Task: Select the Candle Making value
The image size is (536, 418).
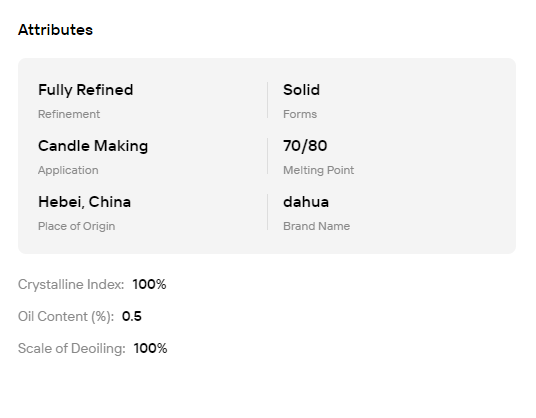Action: (x=93, y=146)
